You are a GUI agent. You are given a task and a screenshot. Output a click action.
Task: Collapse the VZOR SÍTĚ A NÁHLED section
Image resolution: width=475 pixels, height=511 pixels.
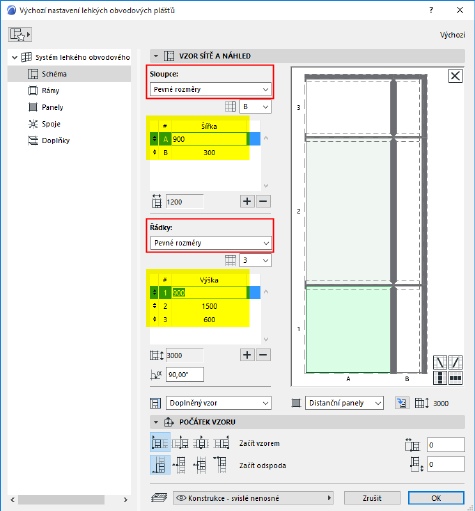click(x=156, y=56)
